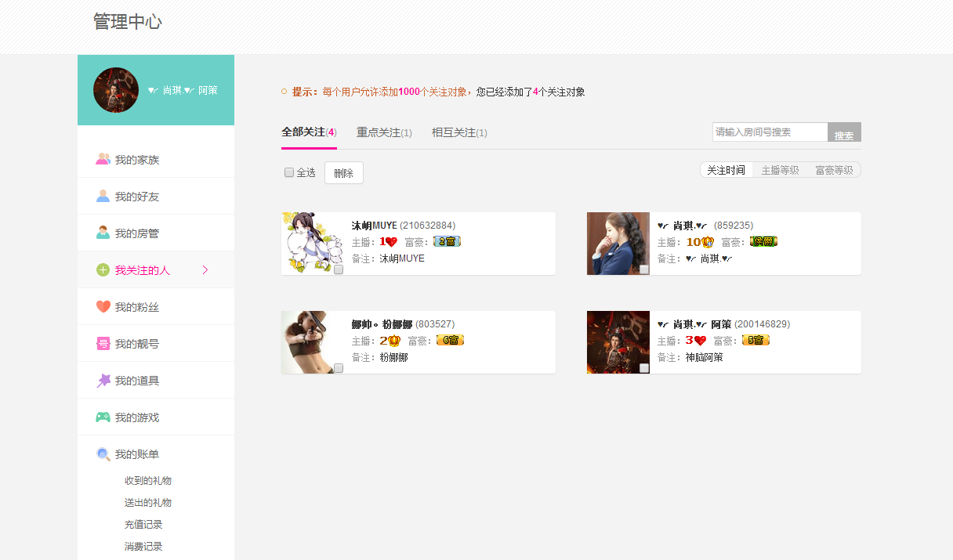Click the 删除 button
This screenshot has width=953, height=560.
(x=344, y=173)
